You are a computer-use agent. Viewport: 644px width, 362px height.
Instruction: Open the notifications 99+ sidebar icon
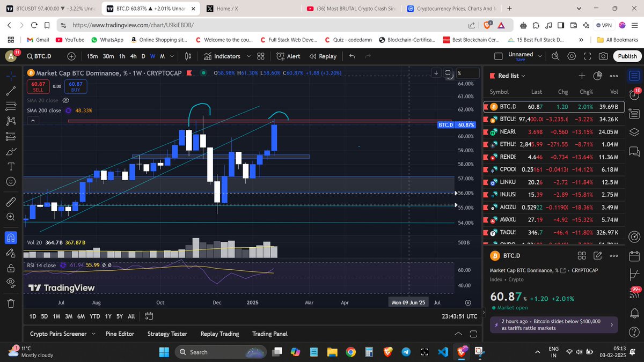[x=635, y=293]
